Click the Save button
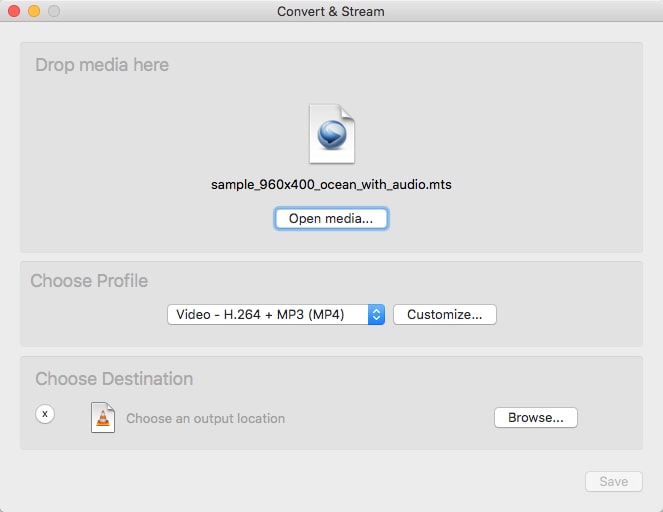Viewport: 663px width, 512px height. 613,481
